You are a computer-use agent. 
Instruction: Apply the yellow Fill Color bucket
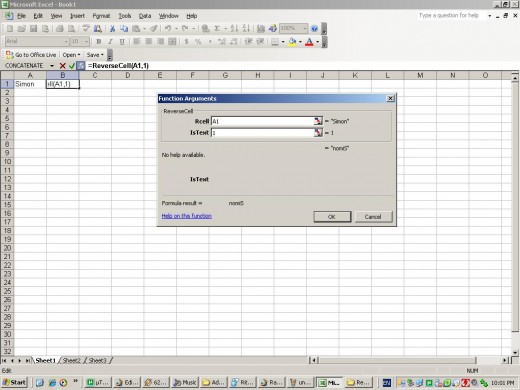point(292,42)
